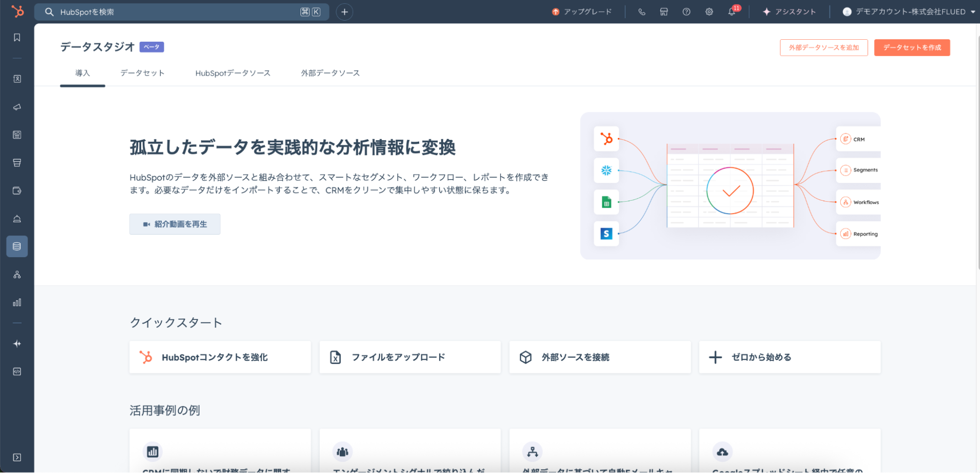Screen dimensions: 980x473
Task: Click the HubSpot sprocket logo
Action: (17, 11)
